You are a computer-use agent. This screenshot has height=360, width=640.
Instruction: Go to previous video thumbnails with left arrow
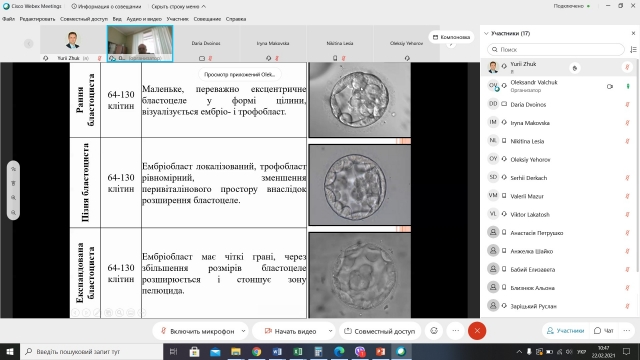[29, 43]
